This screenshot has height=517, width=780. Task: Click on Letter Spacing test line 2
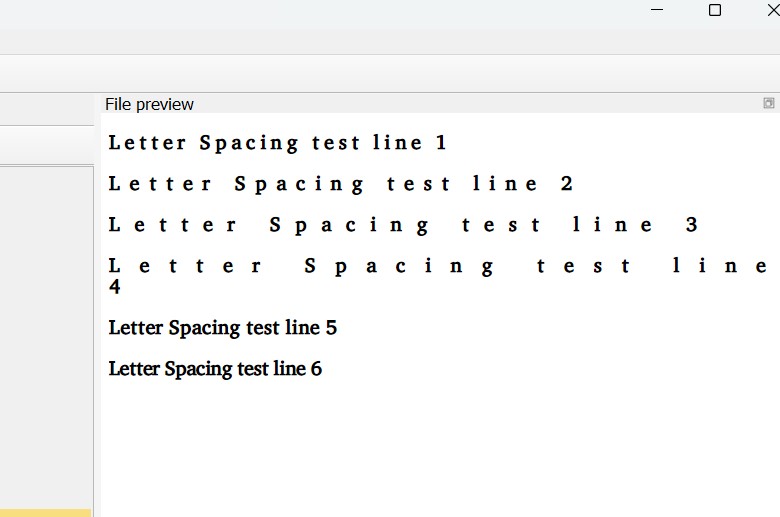(x=341, y=184)
